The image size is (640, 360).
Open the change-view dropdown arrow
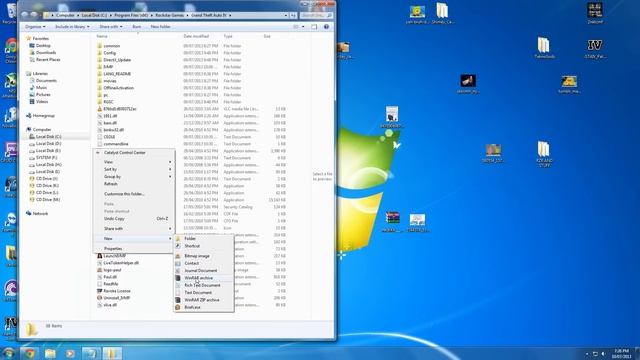[x=303, y=27]
